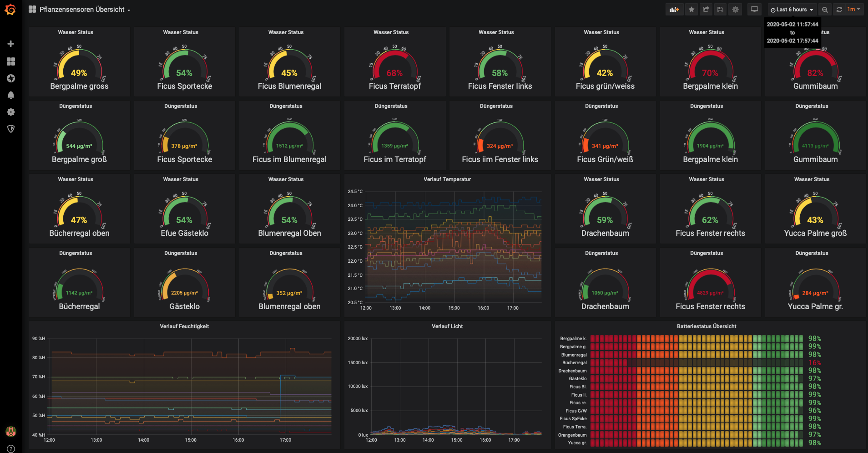This screenshot has width=868, height=453.
Task: Open Explore compass icon in sidebar
Action: click(11, 78)
